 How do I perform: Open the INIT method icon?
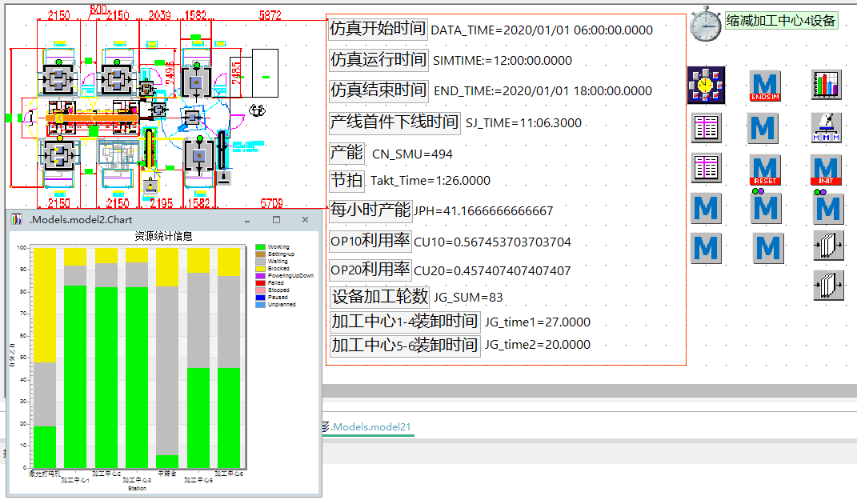point(827,169)
